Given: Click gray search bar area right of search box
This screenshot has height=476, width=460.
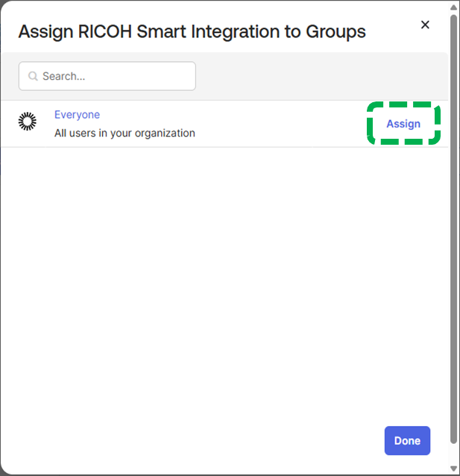Looking at the screenshot, I should click(x=321, y=76).
